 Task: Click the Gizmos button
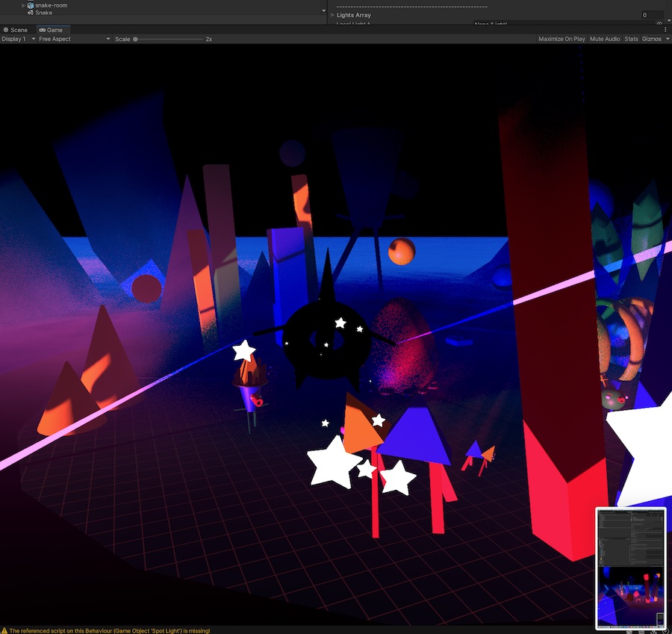click(650, 39)
